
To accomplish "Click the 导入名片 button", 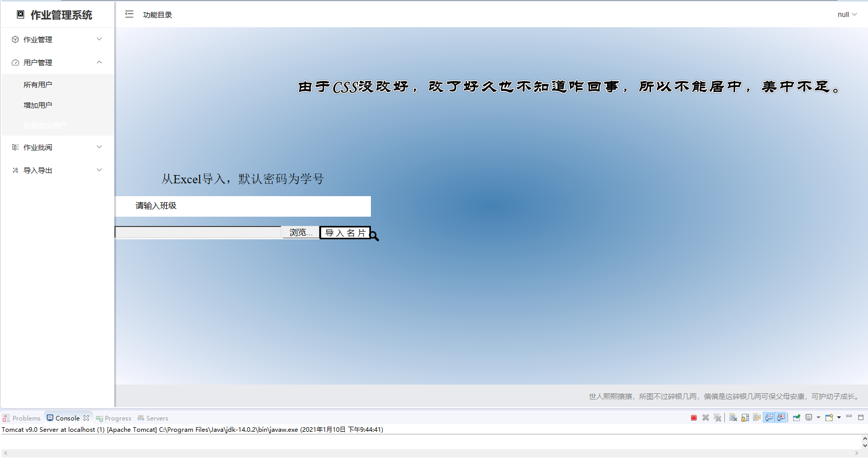I will coord(345,233).
